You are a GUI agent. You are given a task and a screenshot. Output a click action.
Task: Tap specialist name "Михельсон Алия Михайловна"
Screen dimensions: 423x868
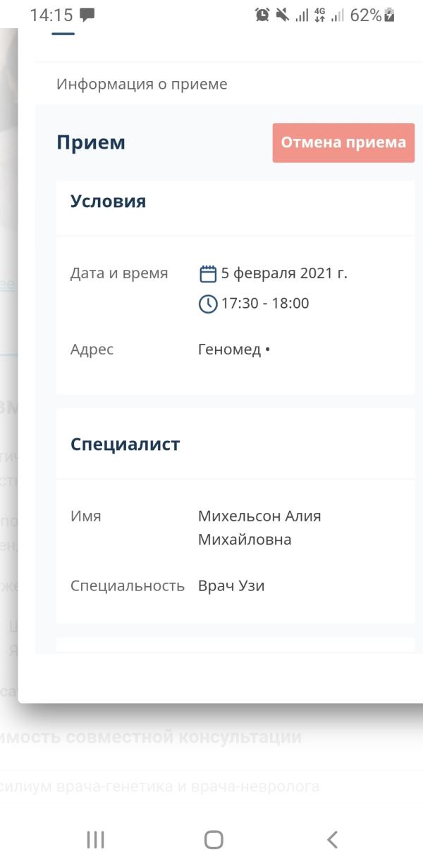click(259, 528)
